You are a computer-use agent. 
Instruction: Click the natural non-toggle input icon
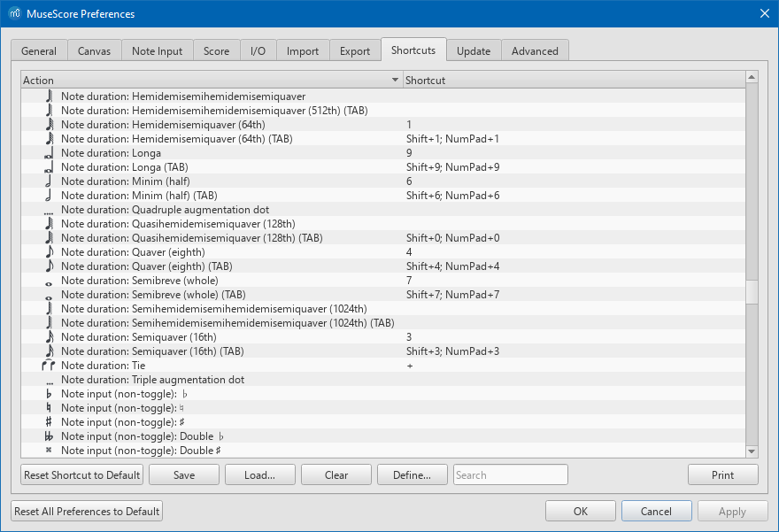coord(49,408)
